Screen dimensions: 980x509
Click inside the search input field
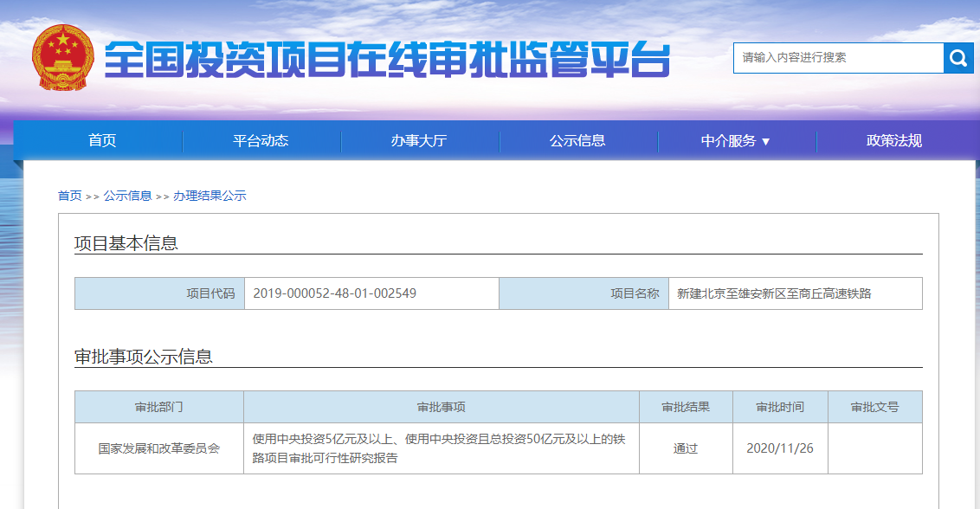[x=837, y=58]
